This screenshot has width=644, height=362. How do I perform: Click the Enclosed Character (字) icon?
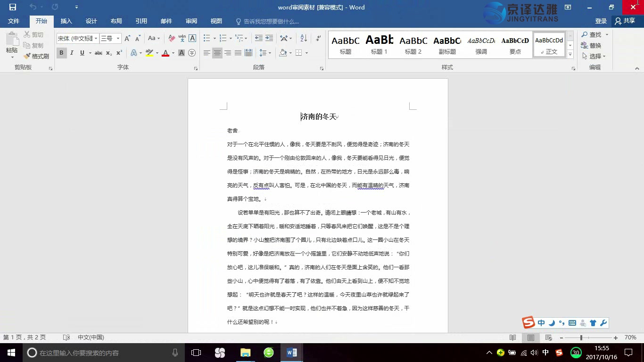192,53
